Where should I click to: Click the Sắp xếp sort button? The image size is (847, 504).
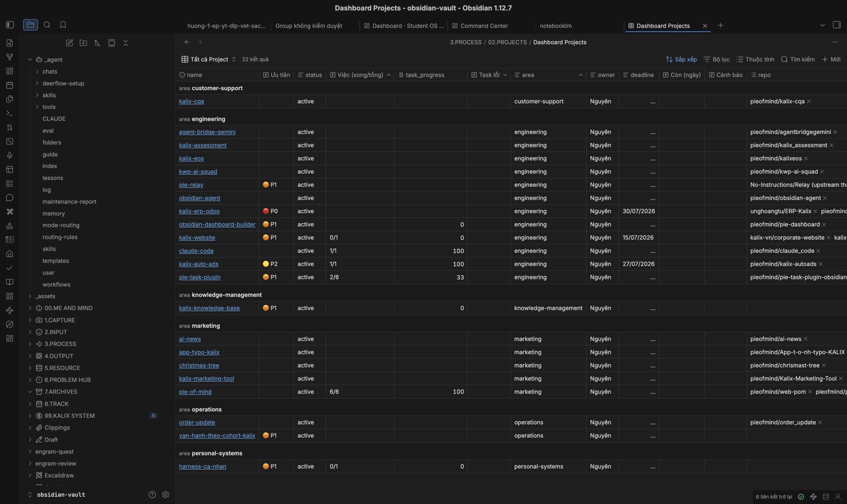pos(681,59)
